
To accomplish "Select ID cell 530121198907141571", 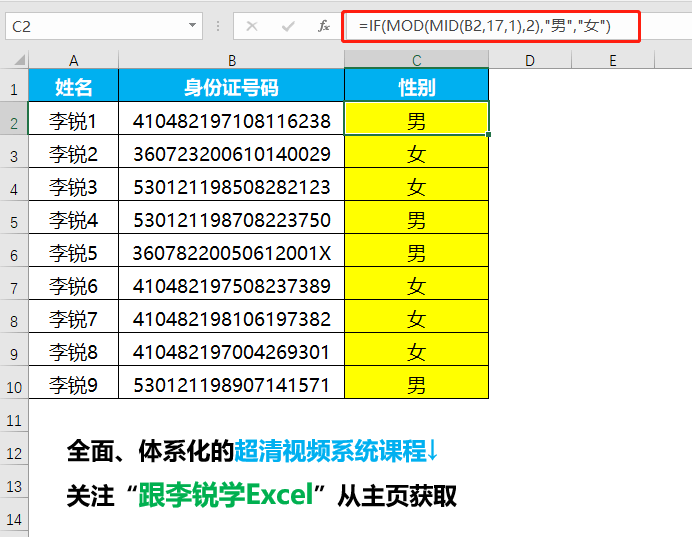I will (x=232, y=383).
